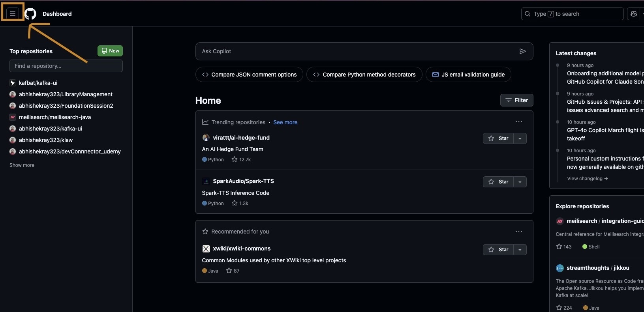Click the Java language label on xwiki-commons
The height and width of the screenshot is (312, 644).
[x=213, y=271]
